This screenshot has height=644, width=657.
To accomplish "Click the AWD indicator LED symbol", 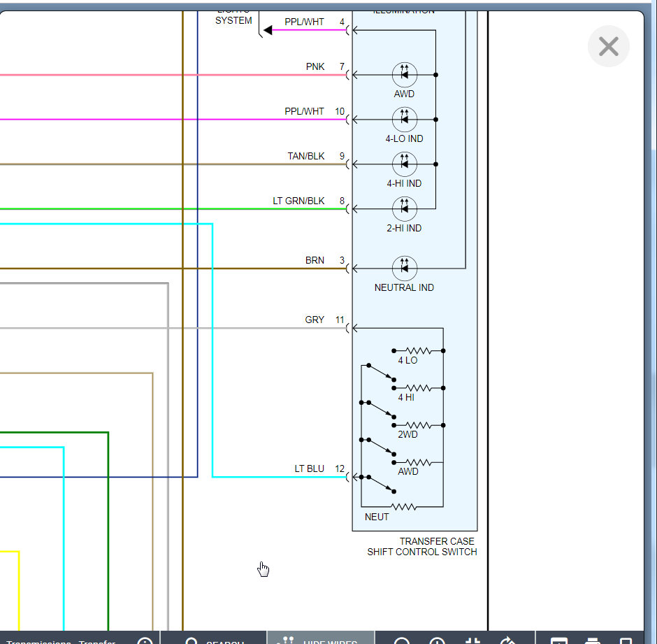I will tap(405, 75).
